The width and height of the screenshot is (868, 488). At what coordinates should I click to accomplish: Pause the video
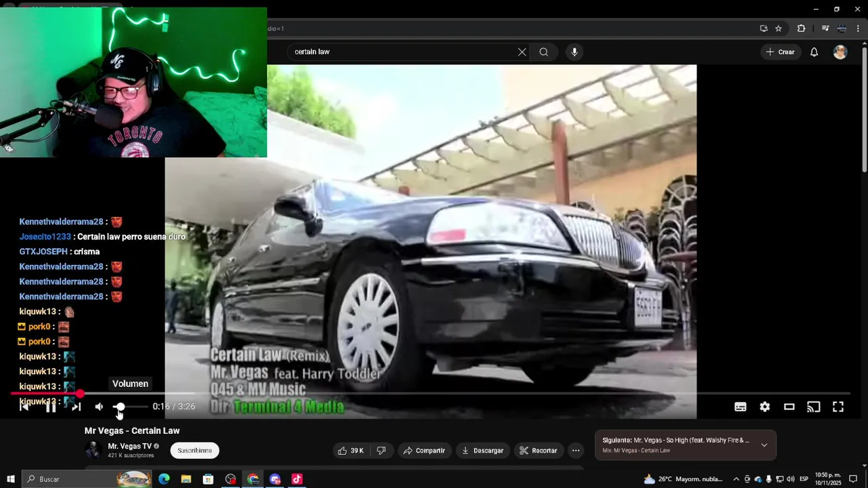point(51,407)
